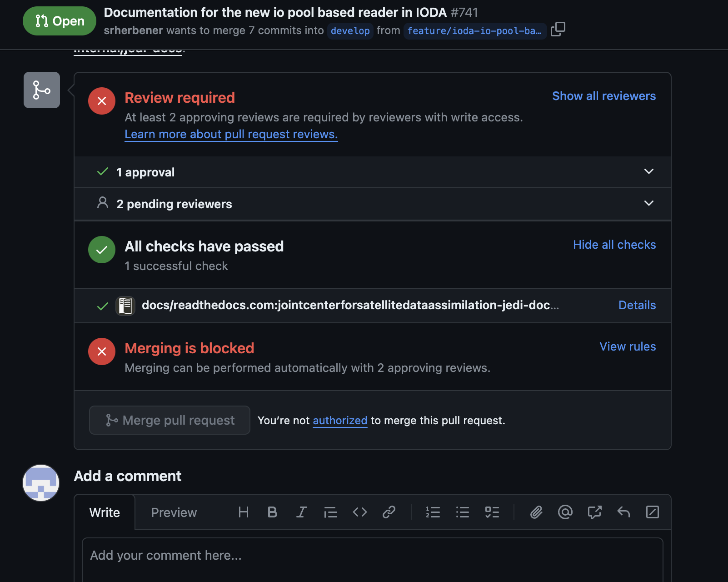Open Details for the readthedocs check
This screenshot has width=728, height=582.
(637, 305)
